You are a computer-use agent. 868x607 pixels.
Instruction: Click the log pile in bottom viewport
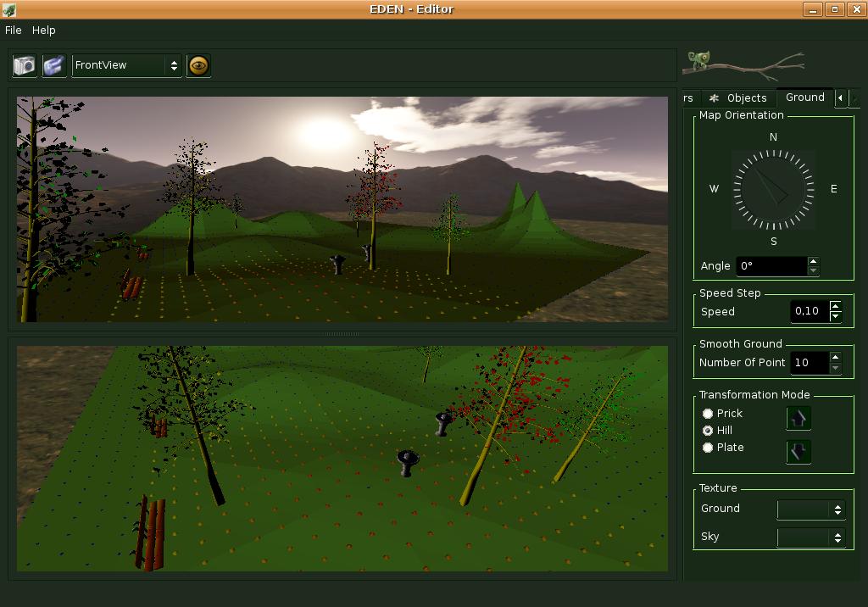[150, 533]
